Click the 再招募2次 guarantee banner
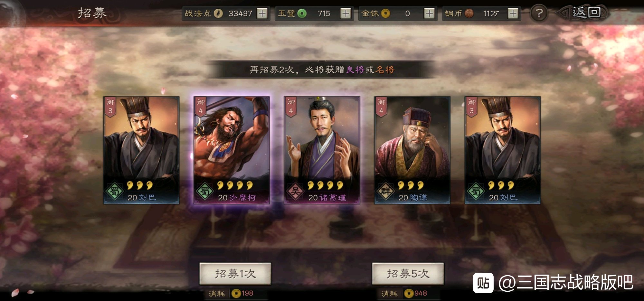 (x=322, y=70)
